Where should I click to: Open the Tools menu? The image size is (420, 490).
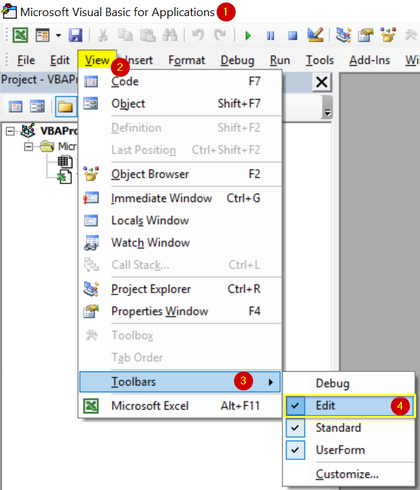click(320, 60)
